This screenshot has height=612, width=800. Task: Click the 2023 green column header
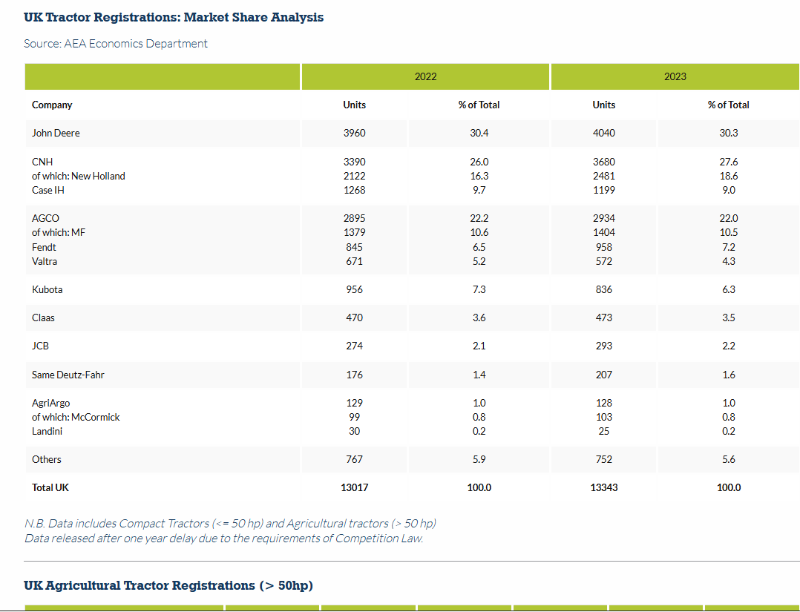coord(675,77)
